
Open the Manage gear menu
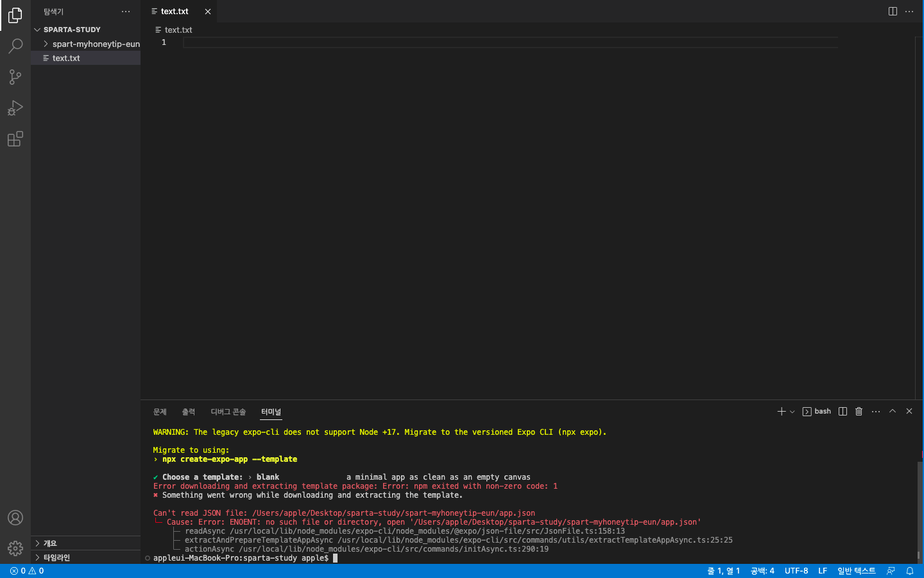15,548
